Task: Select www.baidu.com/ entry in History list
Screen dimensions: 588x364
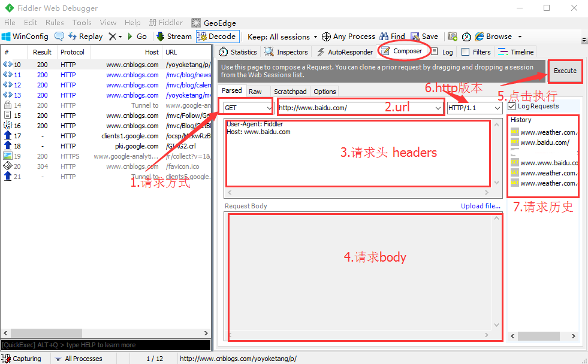Action: pyautogui.click(x=544, y=143)
